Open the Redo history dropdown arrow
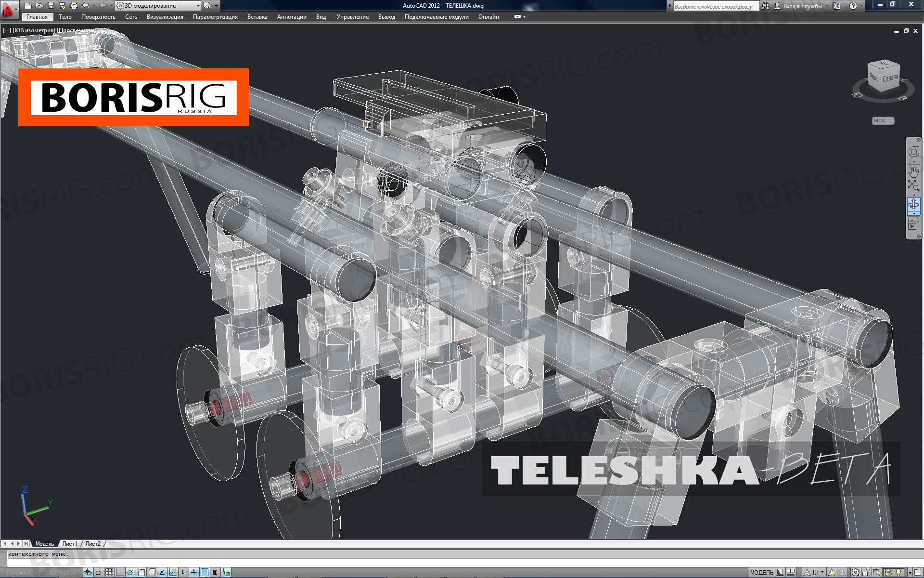 pyautogui.click(x=110, y=6)
